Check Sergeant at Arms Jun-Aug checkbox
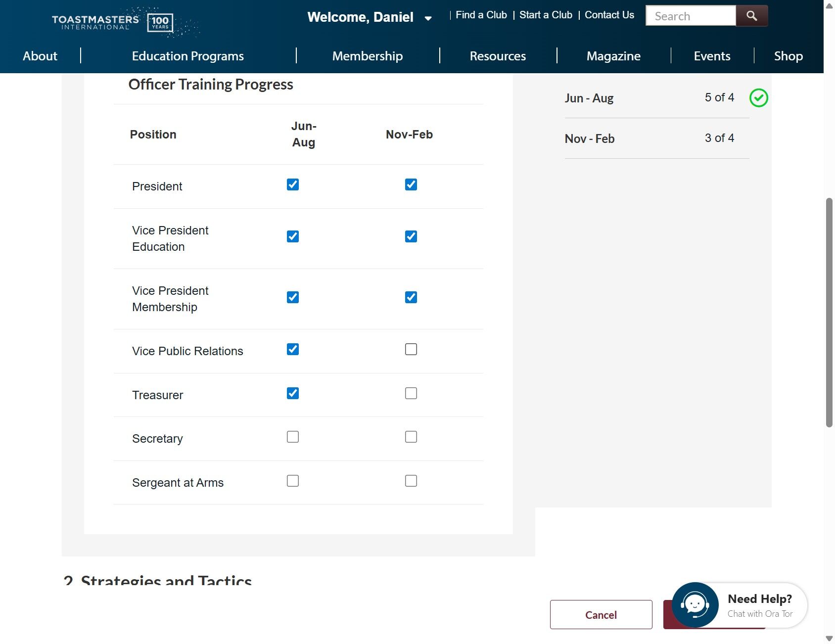 click(x=292, y=480)
